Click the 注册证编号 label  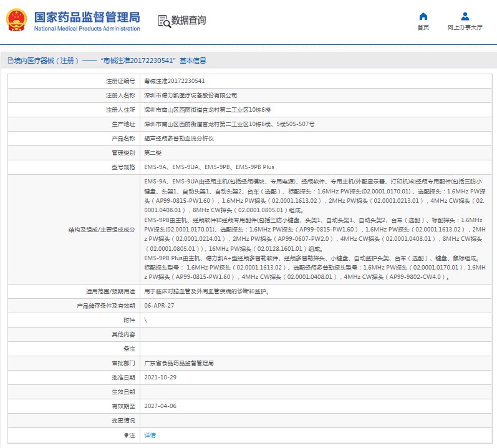click(120, 81)
